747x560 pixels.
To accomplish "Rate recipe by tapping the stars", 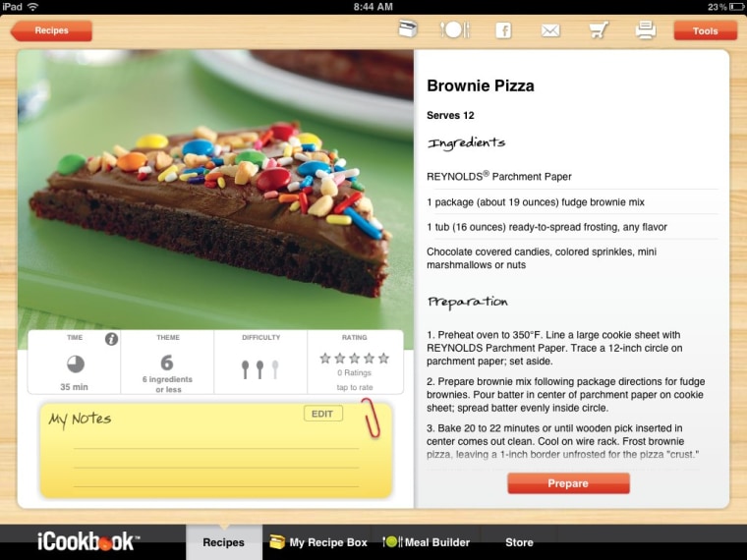I will (x=355, y=358).
